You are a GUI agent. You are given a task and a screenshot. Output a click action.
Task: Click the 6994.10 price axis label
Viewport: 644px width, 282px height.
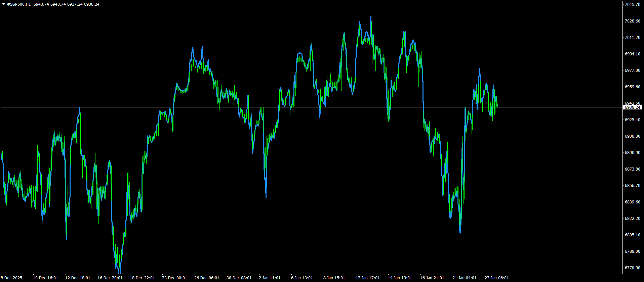click(x=632, y=54)
